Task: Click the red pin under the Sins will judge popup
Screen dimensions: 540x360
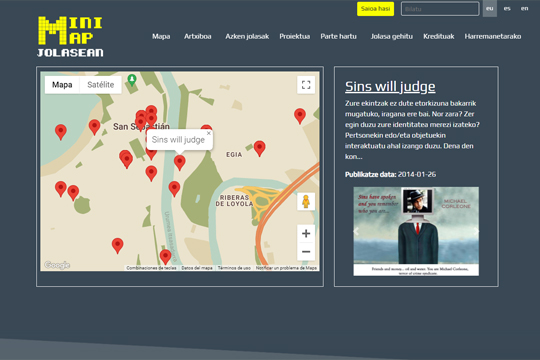Action: (x=179, y=163)
